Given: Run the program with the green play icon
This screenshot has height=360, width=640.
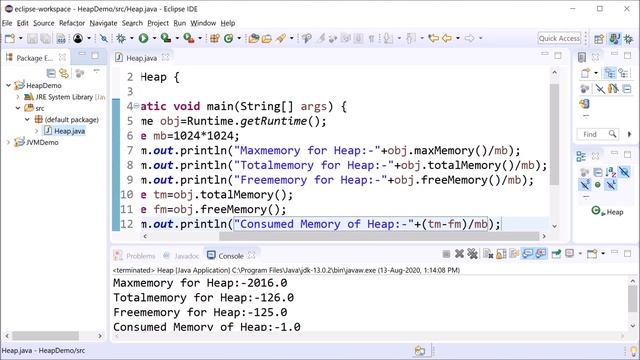Looking at the screenshot, I should point(143,38).
